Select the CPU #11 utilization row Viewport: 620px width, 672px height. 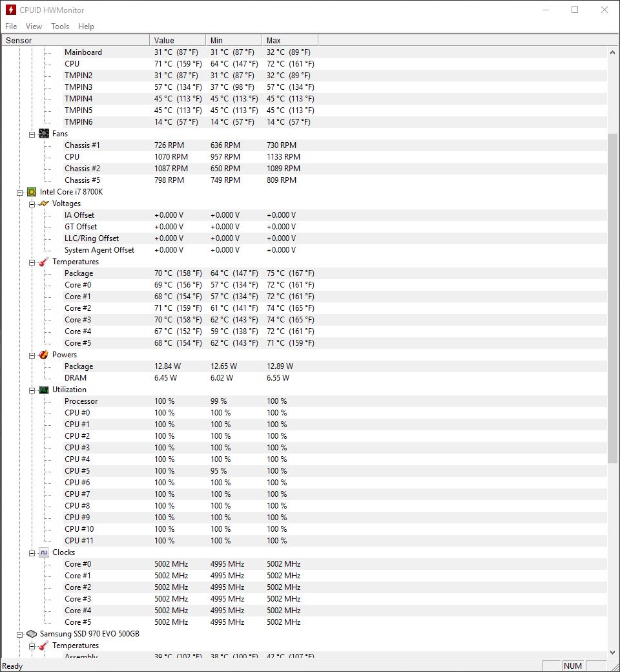coord(335,541)
